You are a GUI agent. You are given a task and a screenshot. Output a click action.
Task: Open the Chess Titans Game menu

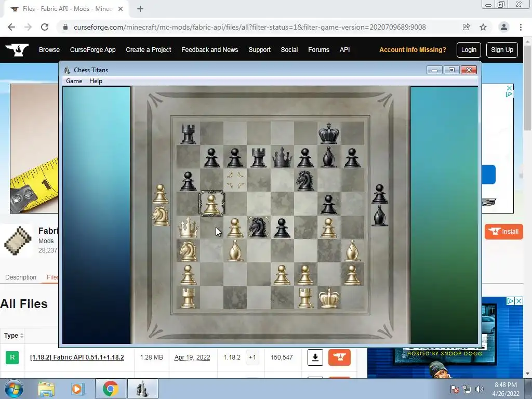[x=74, y=81]
